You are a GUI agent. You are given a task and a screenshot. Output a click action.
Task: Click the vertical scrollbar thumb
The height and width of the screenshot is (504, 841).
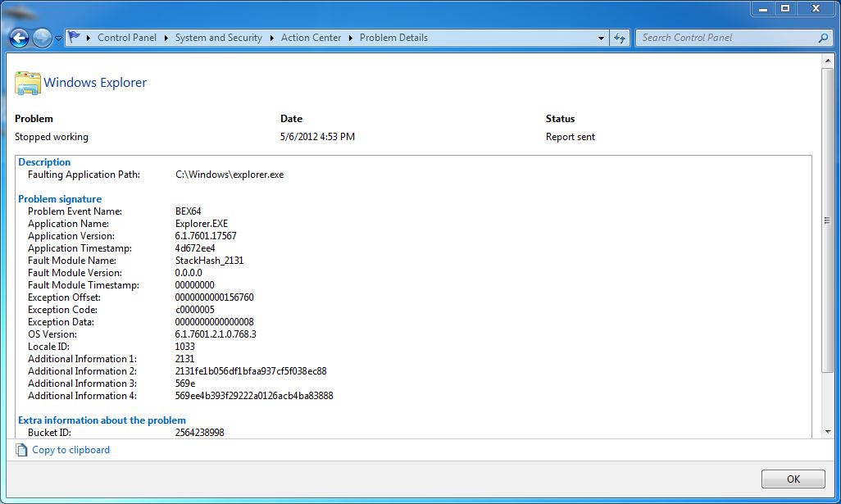(x=828, y=220)
